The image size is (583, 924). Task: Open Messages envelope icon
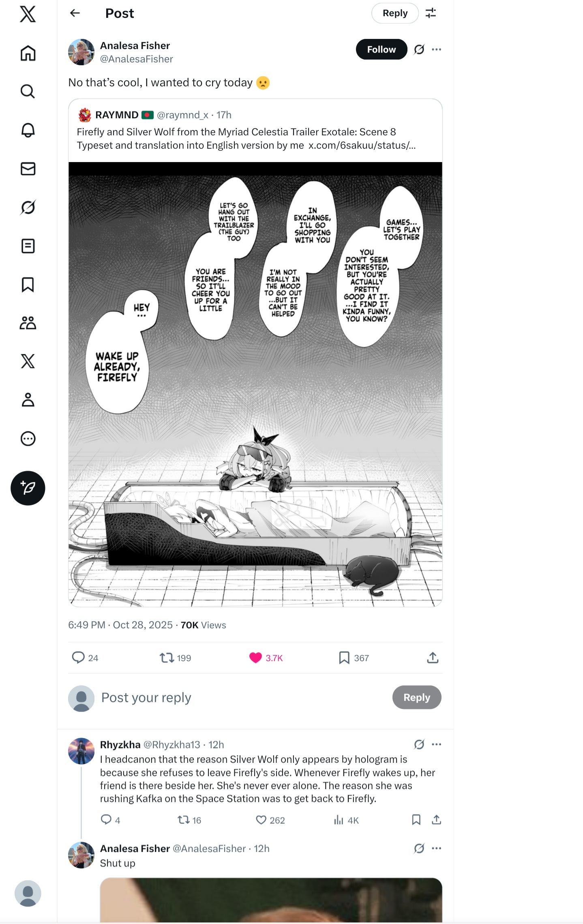[28, 169]
